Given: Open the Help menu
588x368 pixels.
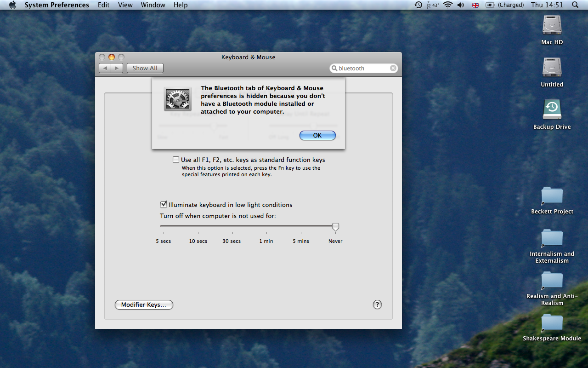Looking at the screenshot, I should [181, 5].
